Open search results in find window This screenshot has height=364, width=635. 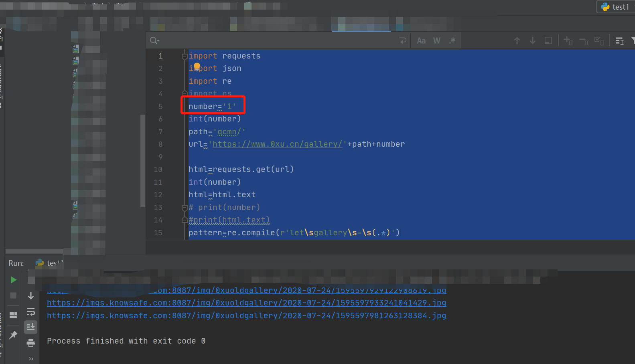pyautogui.click(x=548, y=40)
